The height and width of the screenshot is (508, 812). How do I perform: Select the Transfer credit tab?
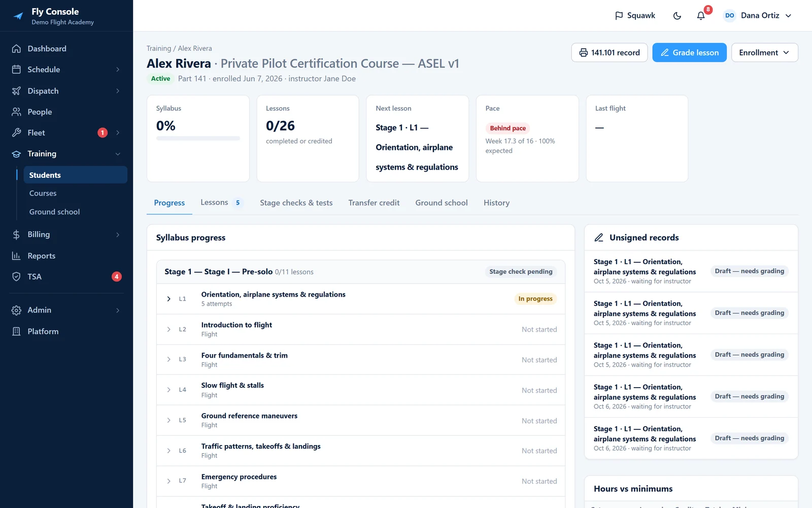(374, 203)
